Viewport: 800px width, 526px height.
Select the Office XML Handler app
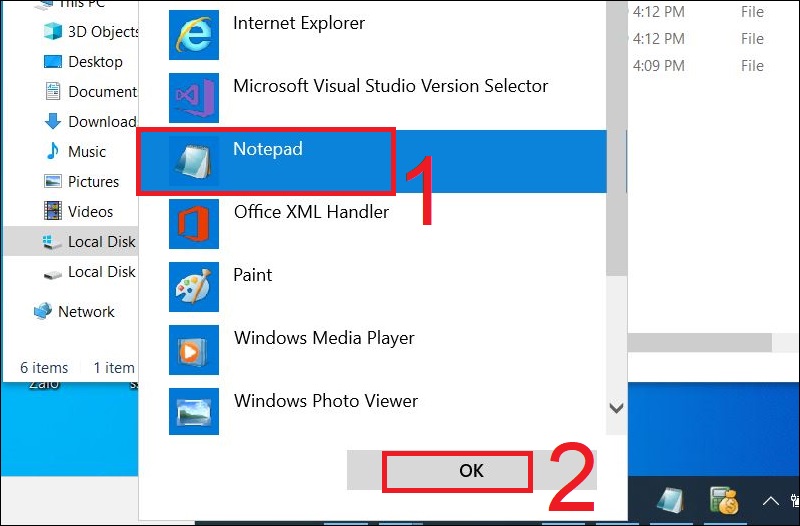[311, 213]
